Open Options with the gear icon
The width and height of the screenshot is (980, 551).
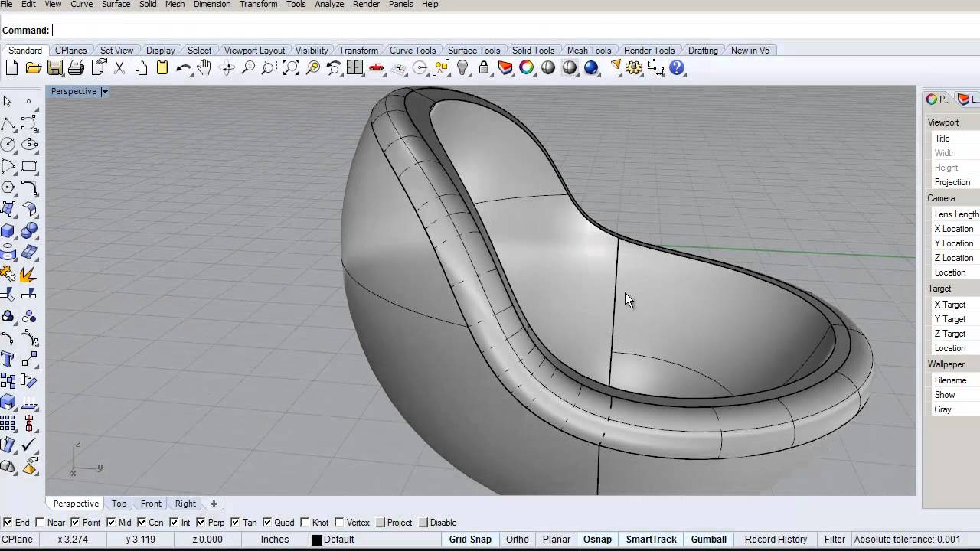(634, 68)
